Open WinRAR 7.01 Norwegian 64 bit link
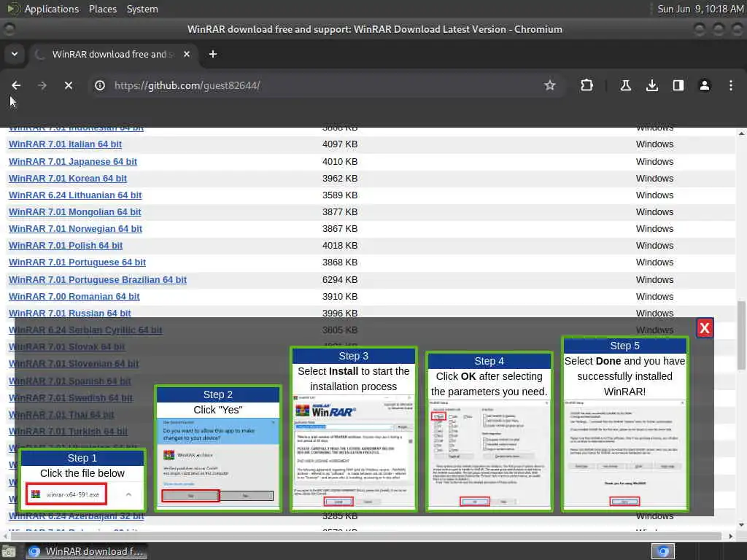The image size is (747, 560). [x=75, y=228]
